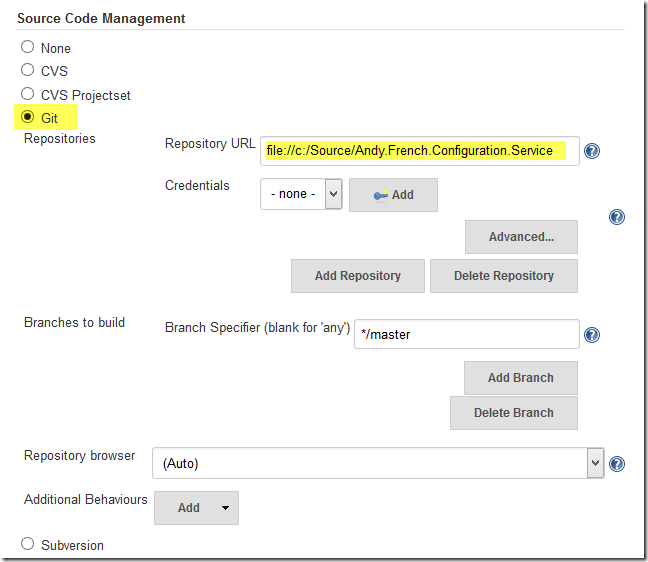The height and width of the screenshot is (562, 648).
Task: Open the Additional Behaviours Add dropdown
Action: pyautogui.click(x=196, y=508)
